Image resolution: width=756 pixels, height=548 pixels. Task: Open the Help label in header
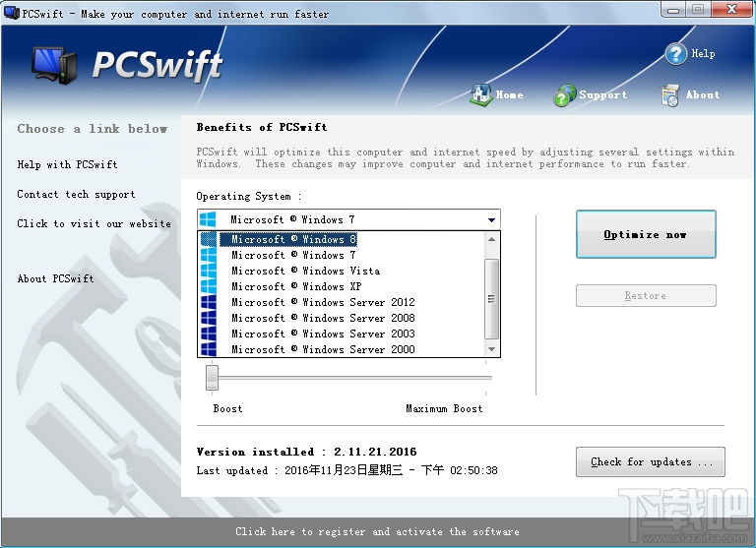coord(703,53)
